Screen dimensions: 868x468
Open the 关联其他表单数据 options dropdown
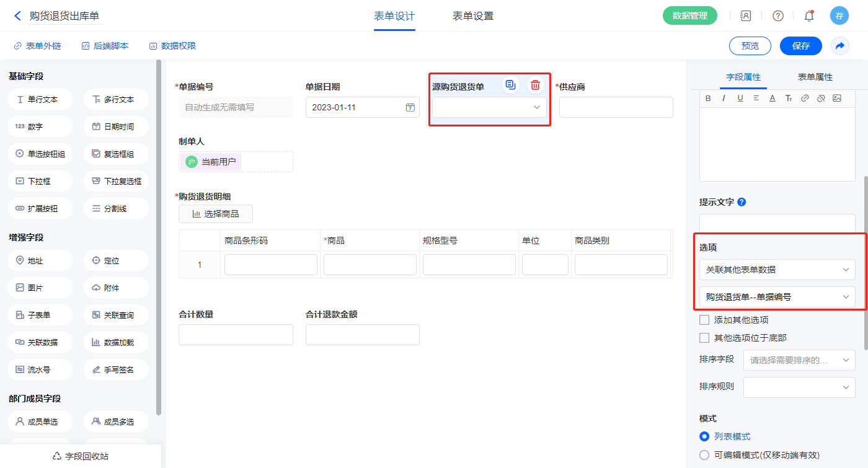point(777,270)
